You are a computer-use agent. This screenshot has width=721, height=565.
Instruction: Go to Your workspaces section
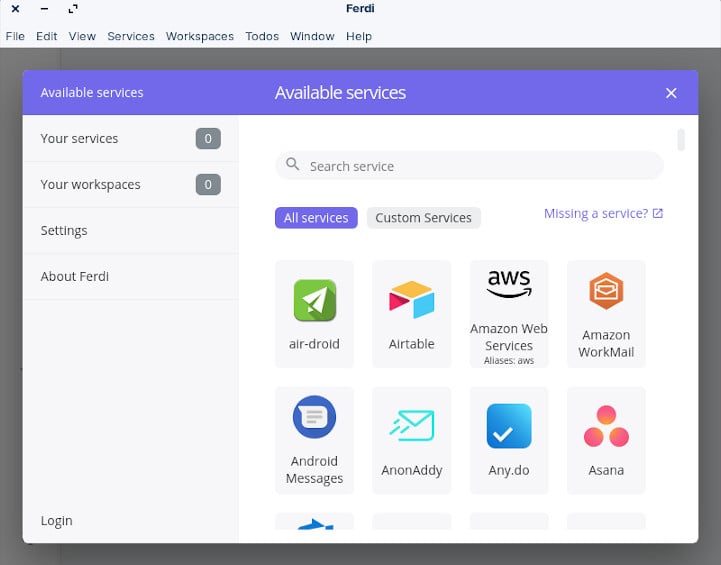[131, 184]
